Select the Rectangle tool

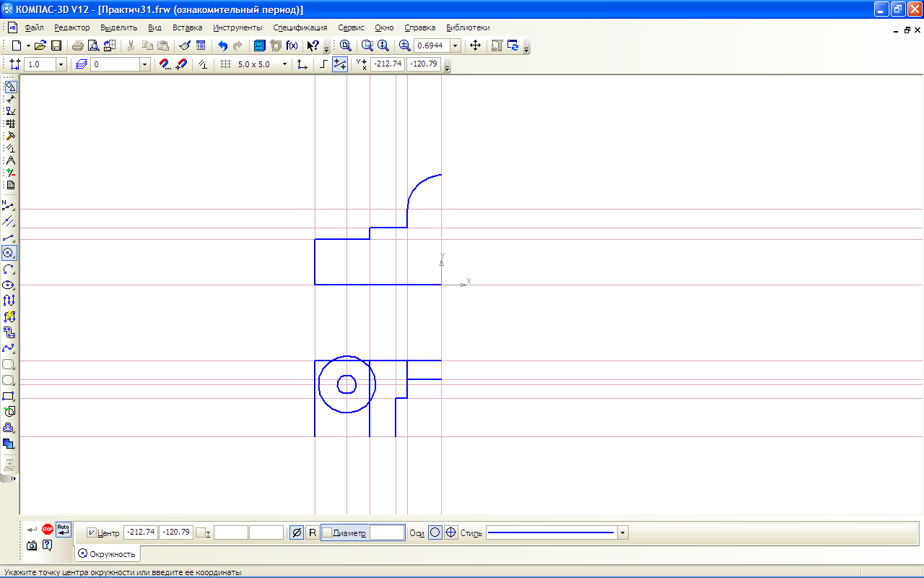(9, 396)
